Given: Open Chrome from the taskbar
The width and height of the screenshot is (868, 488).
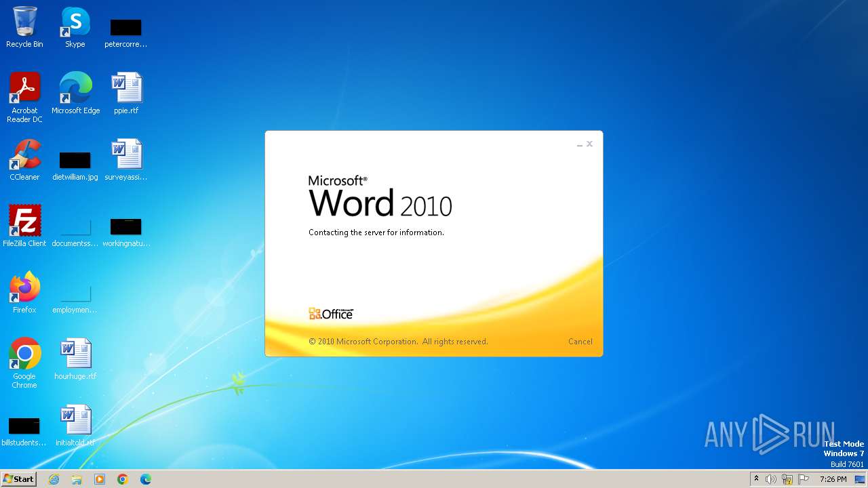Looking at the screenshot, I should pyautogui.click(x=123, y=479).
